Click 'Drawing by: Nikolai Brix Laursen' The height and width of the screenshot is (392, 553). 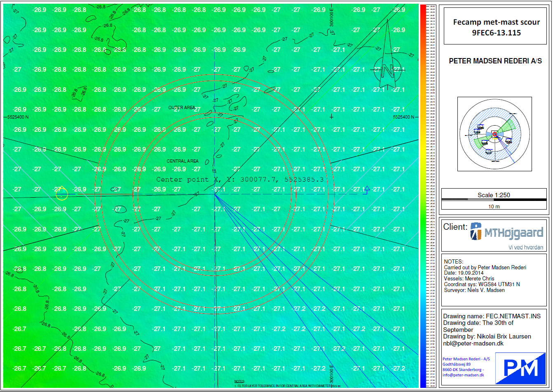click(x=487, y=336)
